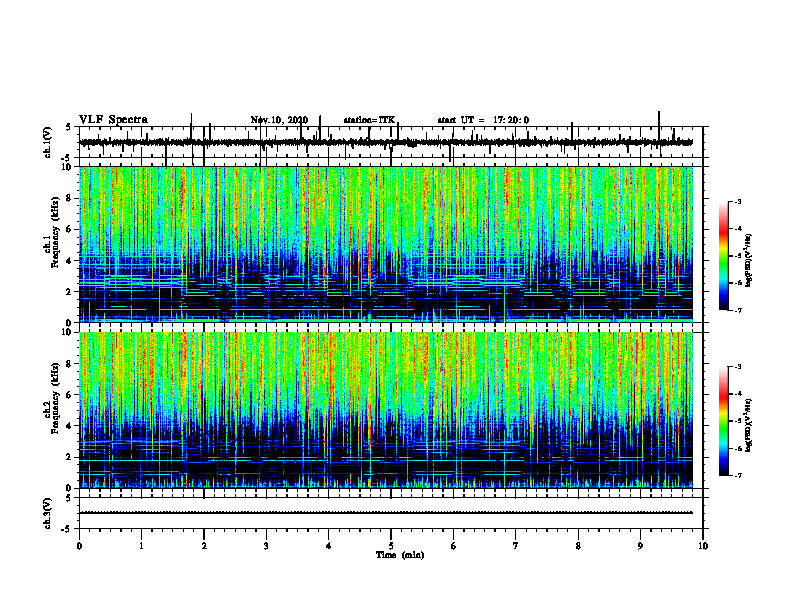Click time axis tick label "9"
The height and width of the screenshot is (612, 792).
coord(640,546)
